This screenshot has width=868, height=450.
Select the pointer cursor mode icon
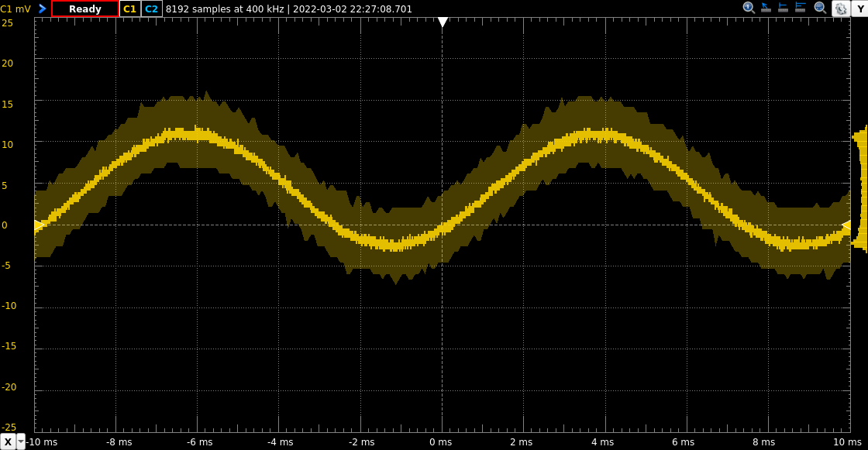click(766, 7)
